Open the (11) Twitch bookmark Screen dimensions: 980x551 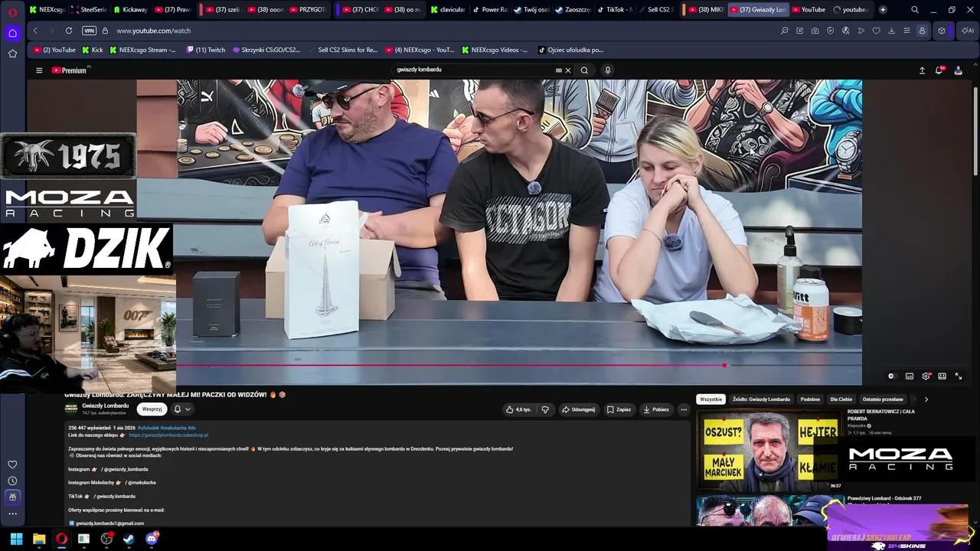point(206,50)
